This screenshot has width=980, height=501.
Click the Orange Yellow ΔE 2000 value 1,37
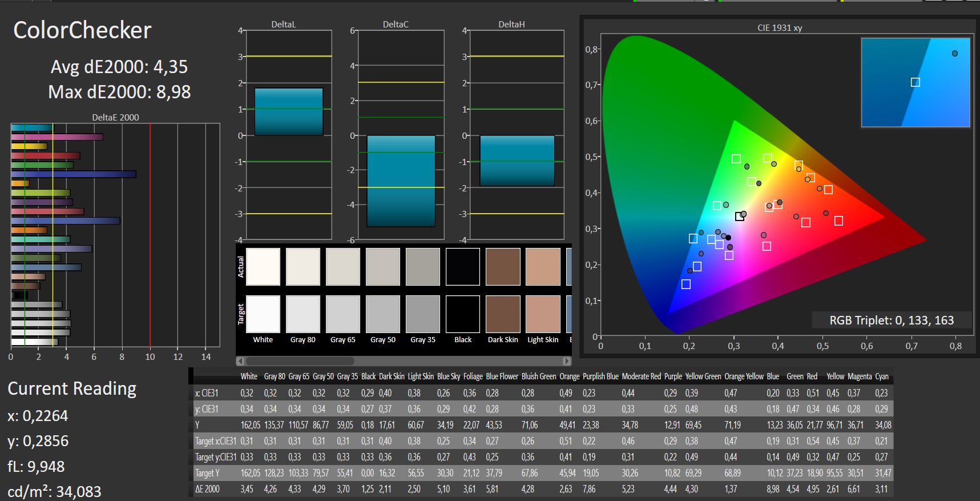click(x=731, y=489)
